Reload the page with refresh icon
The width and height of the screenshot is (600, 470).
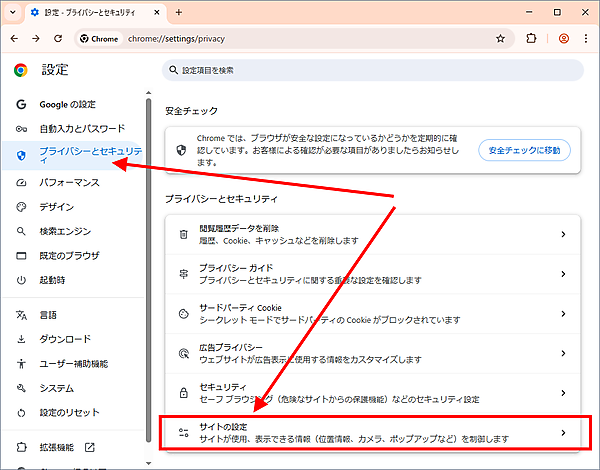pyautogui.click(x=58, y=39)
